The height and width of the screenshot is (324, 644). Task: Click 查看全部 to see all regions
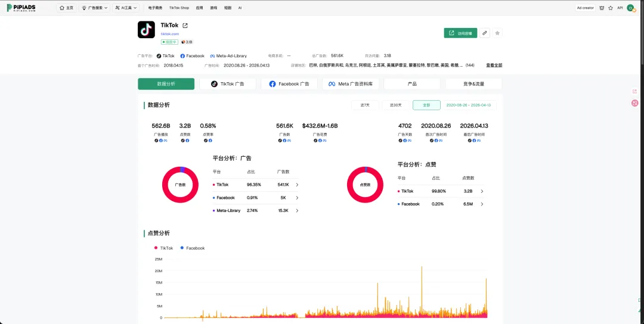coord(494,65)
